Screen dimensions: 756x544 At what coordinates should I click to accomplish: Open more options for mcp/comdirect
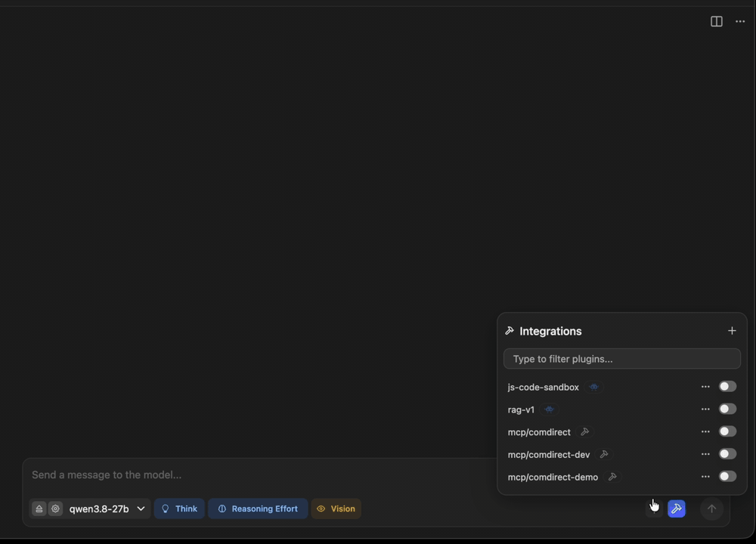point(705,431)
